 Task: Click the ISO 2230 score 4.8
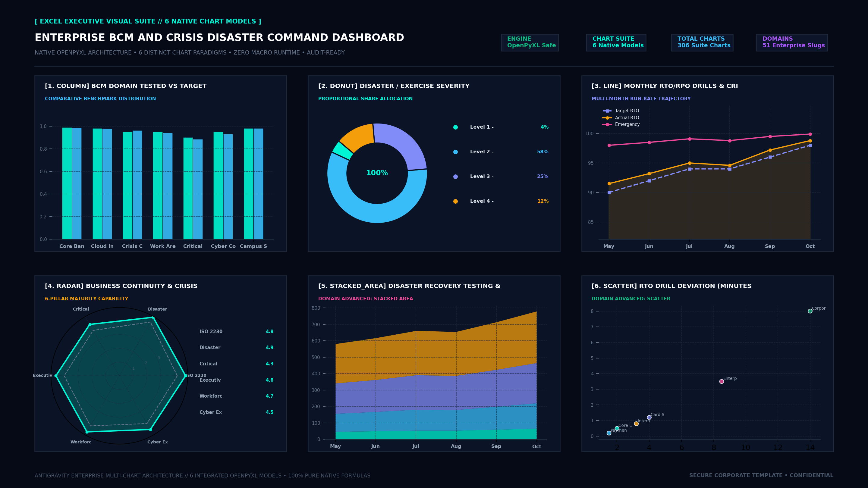(x=269, y=332)
